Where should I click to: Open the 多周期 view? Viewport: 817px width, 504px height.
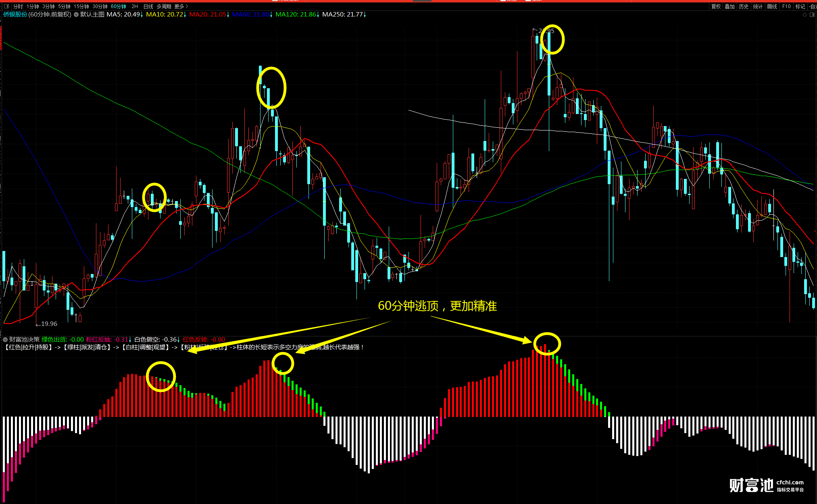point(164,6)
